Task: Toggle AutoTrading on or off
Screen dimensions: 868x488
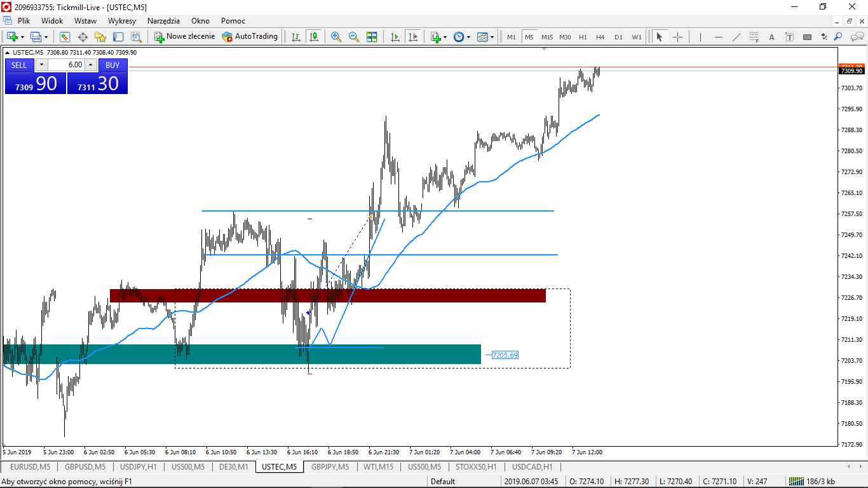Action: tap(250, 37)
